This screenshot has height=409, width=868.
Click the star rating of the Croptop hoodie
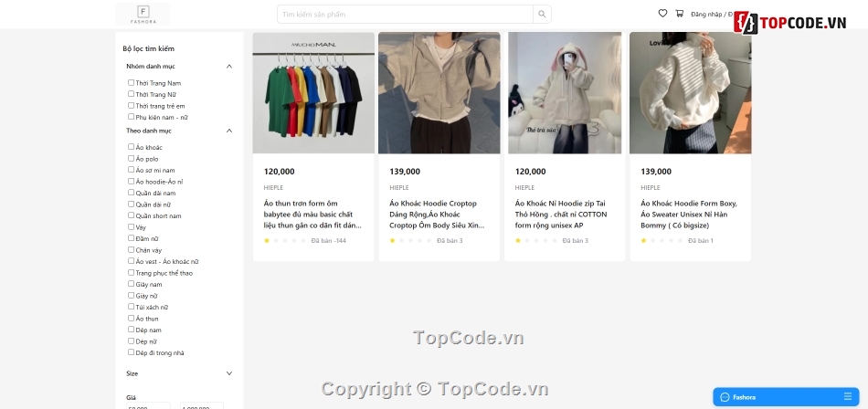[410, 241]
